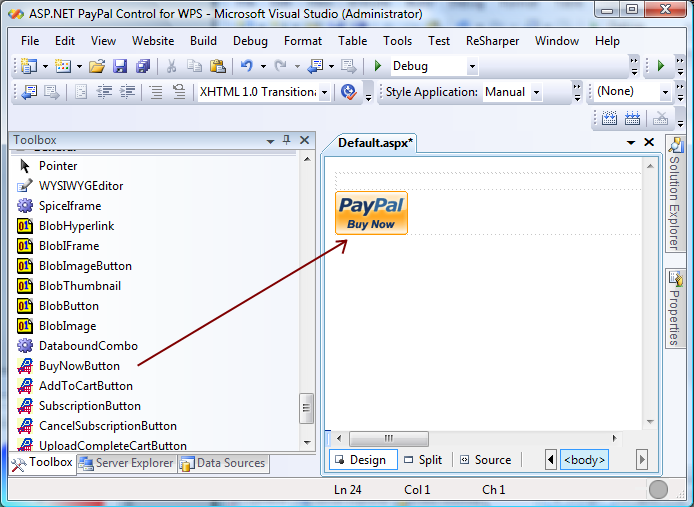694x507 pixels.
Task: Click the Open File folder icon
Action: 97,67
